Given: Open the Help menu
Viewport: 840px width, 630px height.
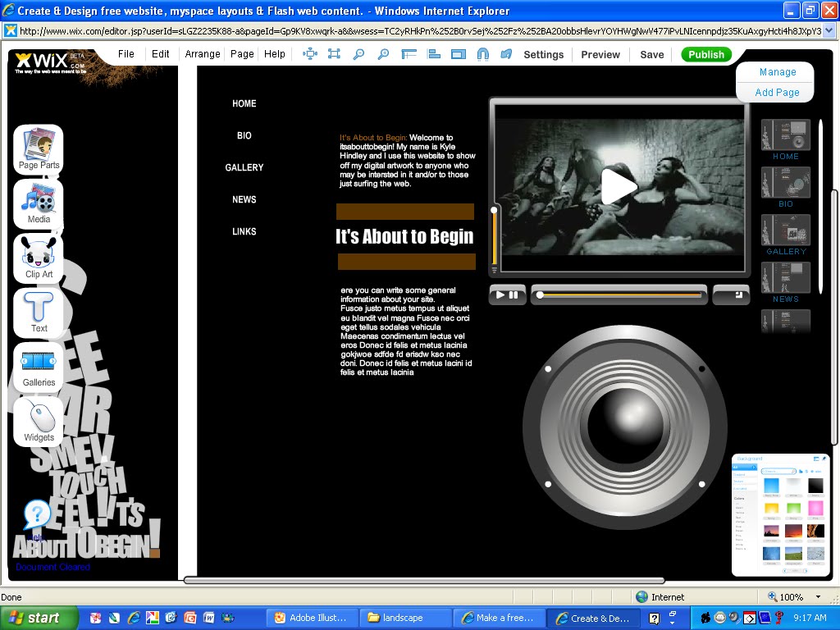Looking at the screenshot, I should (x=274, y=54).
